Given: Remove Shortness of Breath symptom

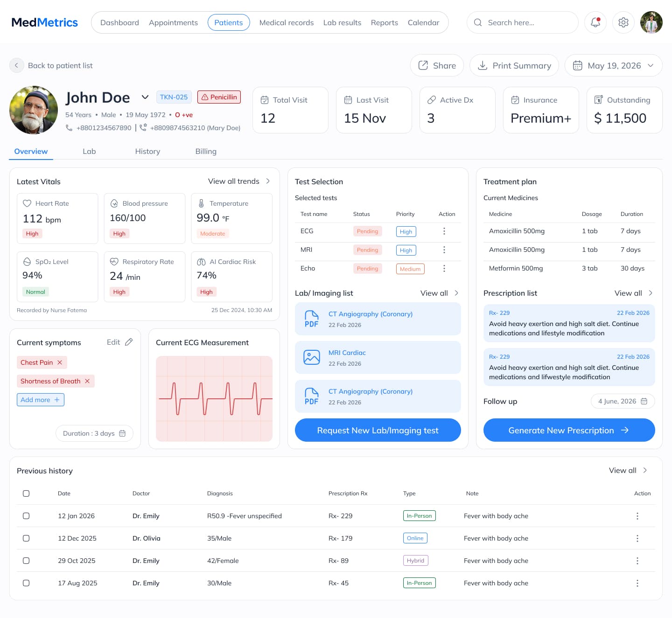Looking at the screenshot, I should [x=87, y=381].
